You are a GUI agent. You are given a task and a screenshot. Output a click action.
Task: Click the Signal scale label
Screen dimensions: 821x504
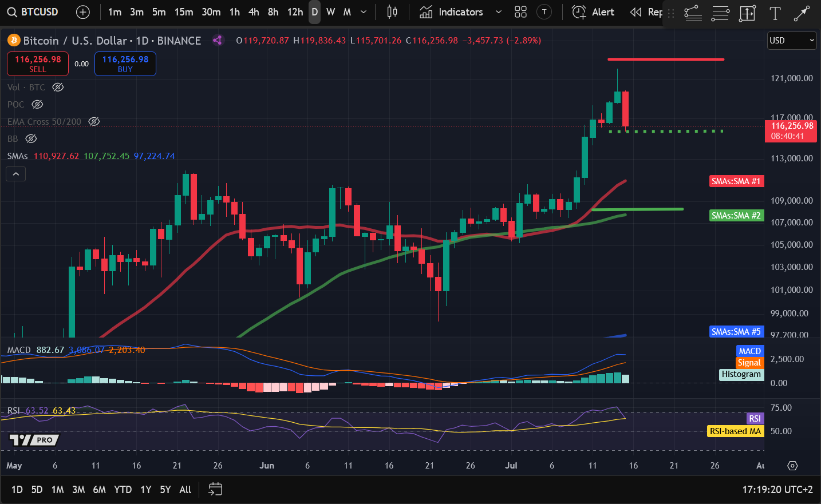click(749, 363)
